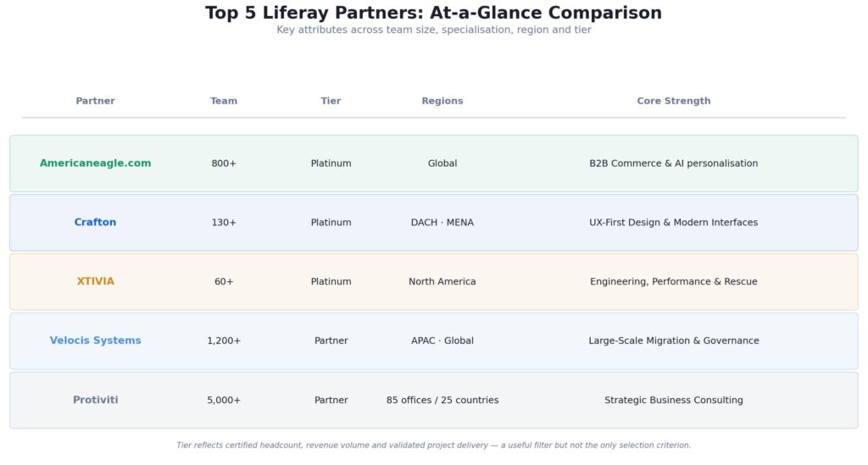
Task: Click the 'North America' region cell
Action: 442,281
